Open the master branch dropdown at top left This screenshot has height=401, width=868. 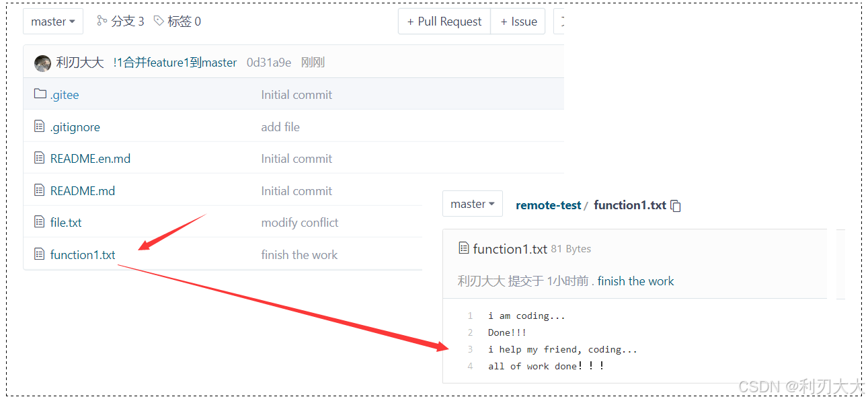coord(53,22)
